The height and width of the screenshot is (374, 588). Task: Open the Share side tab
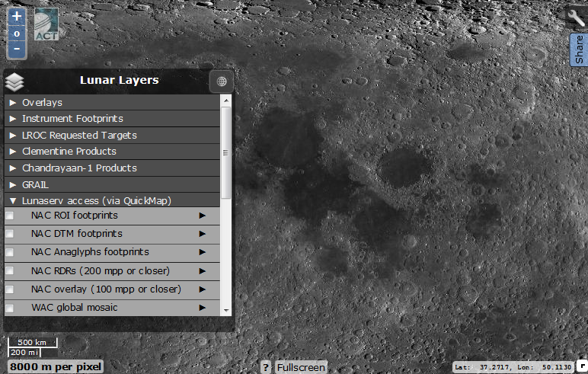coord(579,50)
